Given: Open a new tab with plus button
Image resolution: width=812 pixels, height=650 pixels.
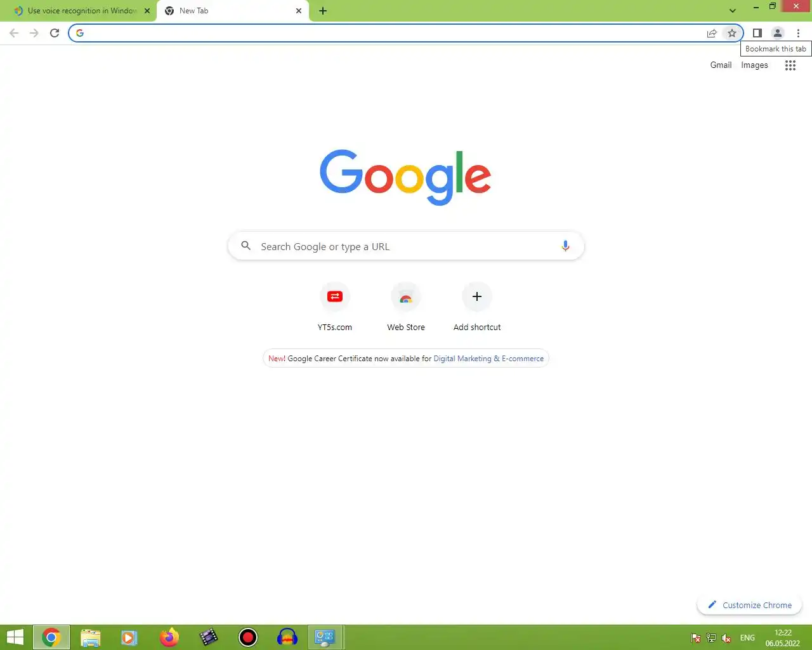Looking at the screenshot, I should 323,11.
